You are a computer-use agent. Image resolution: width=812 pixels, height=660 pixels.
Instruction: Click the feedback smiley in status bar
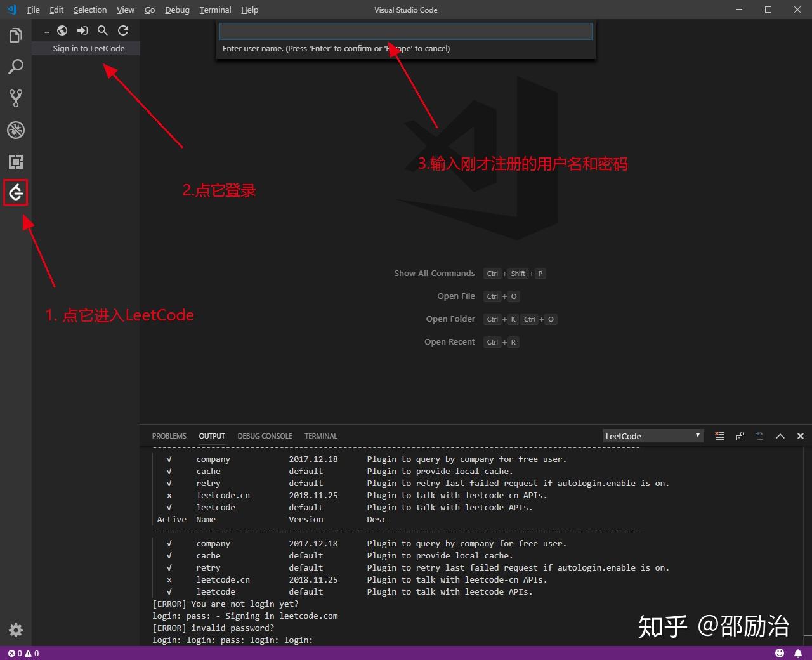coord(780,653)
